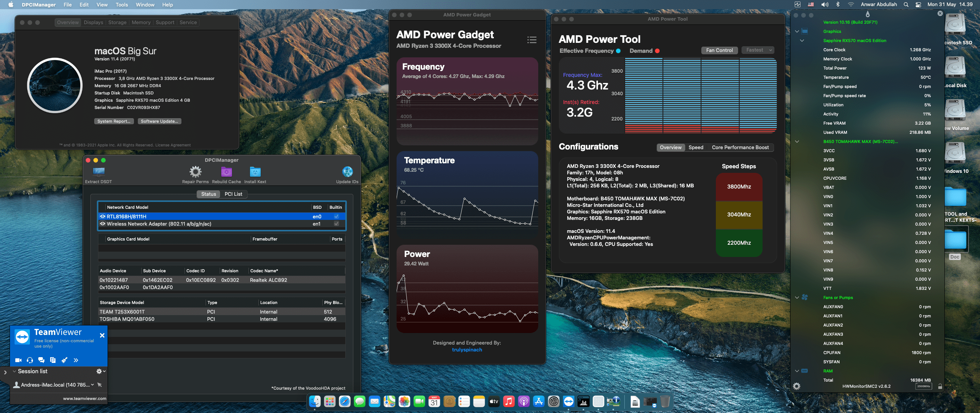Open Safari from the Dock

pos(345,401)
